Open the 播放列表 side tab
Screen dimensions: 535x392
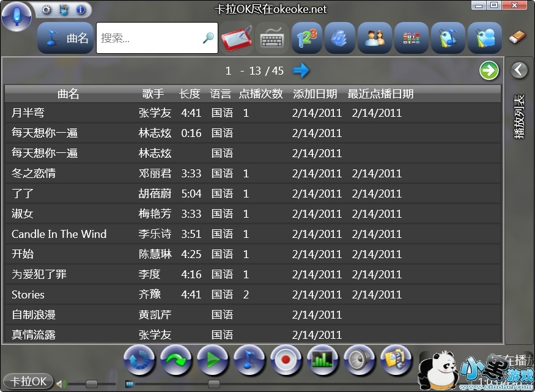(x=519, y=117)
